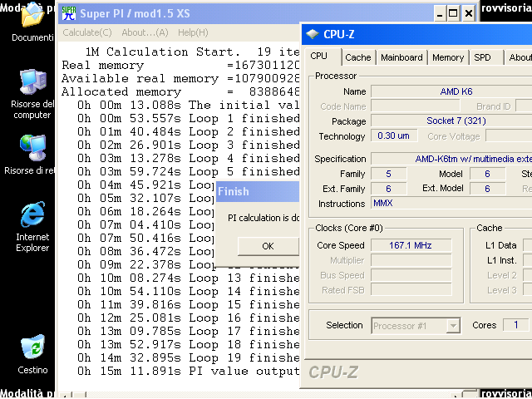Switch to the Memory tab in CPU-Z
The image size is (532, 399).
[x=448, y=57]
